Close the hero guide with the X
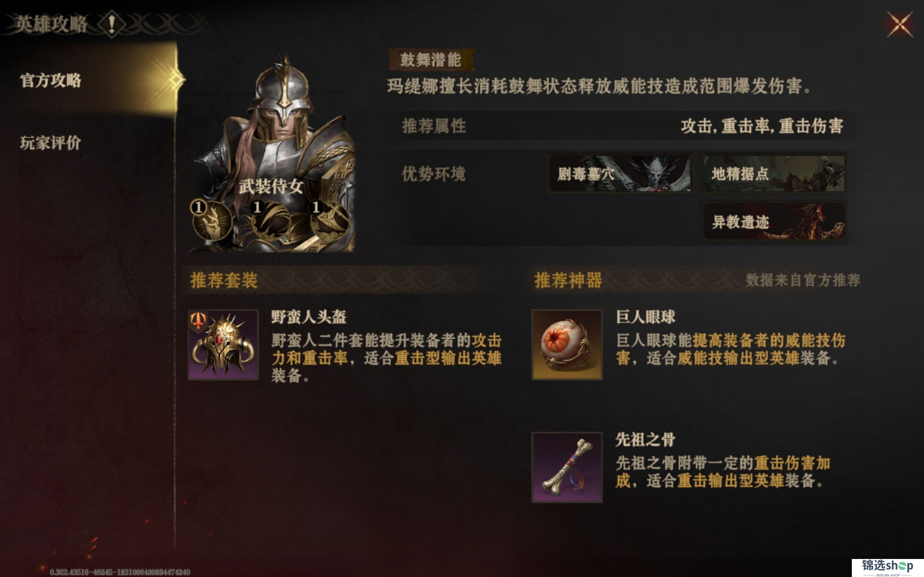The image size is (924, 577). pos(899,25)
